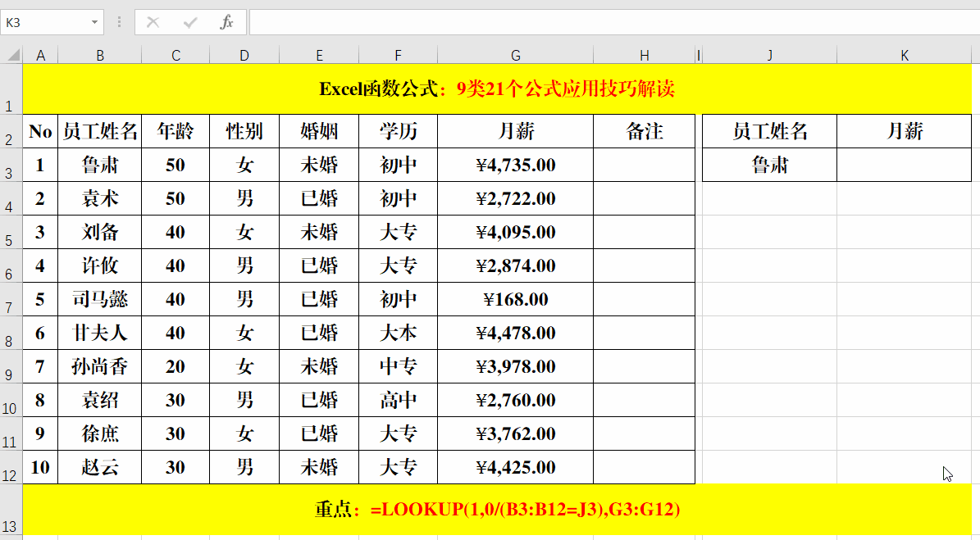
Task: Select row 1 header
Action: pos(11,88)
